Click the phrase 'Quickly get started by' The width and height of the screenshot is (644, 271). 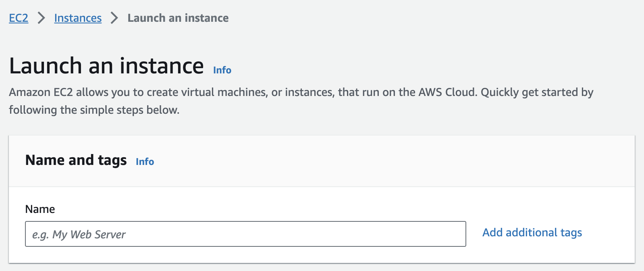pos(537,92)
